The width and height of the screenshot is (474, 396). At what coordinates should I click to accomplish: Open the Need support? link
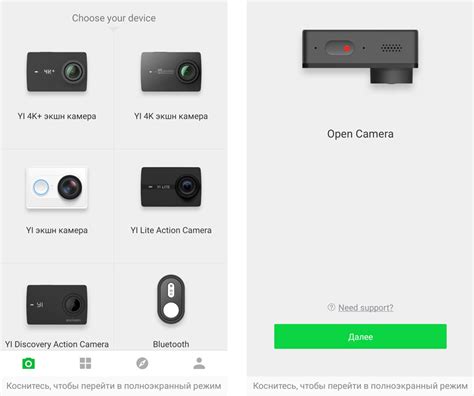pos(366,308)
